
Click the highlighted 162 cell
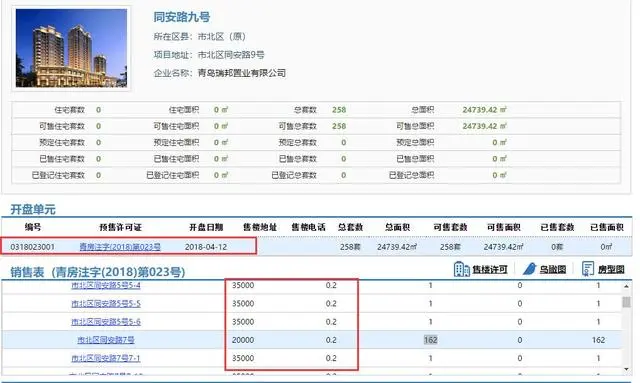coord(431,340)
